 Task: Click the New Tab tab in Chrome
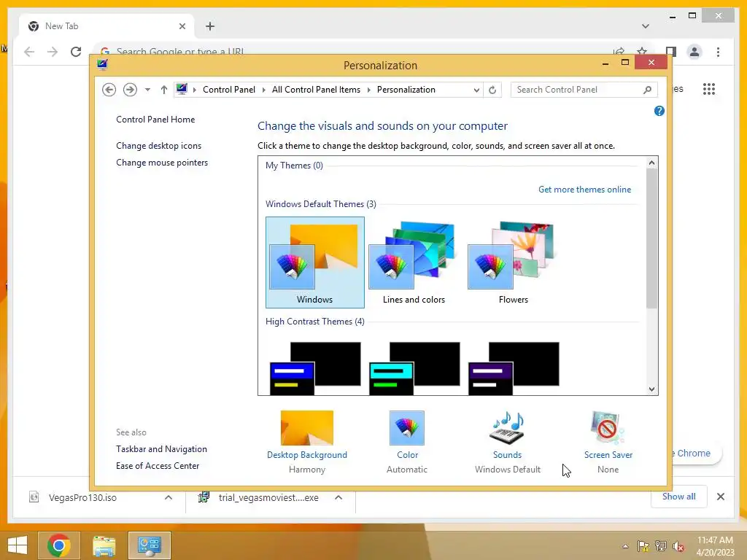(107, 26)
